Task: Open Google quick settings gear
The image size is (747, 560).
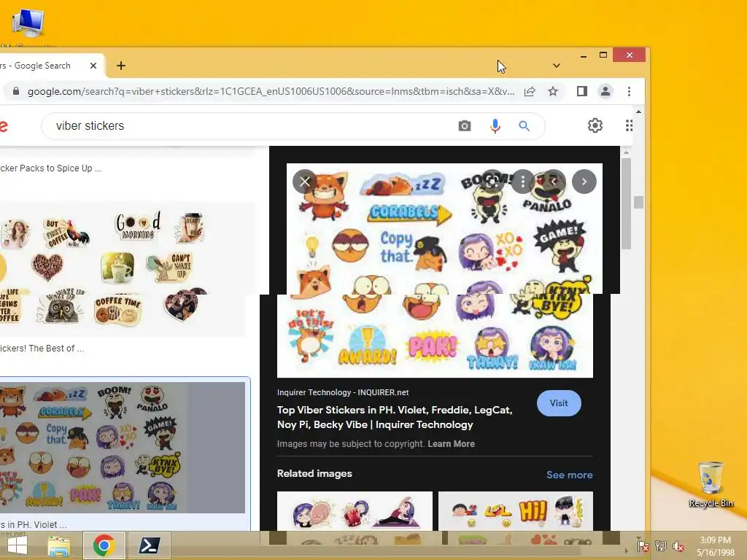Action: (x=595, y=125)
